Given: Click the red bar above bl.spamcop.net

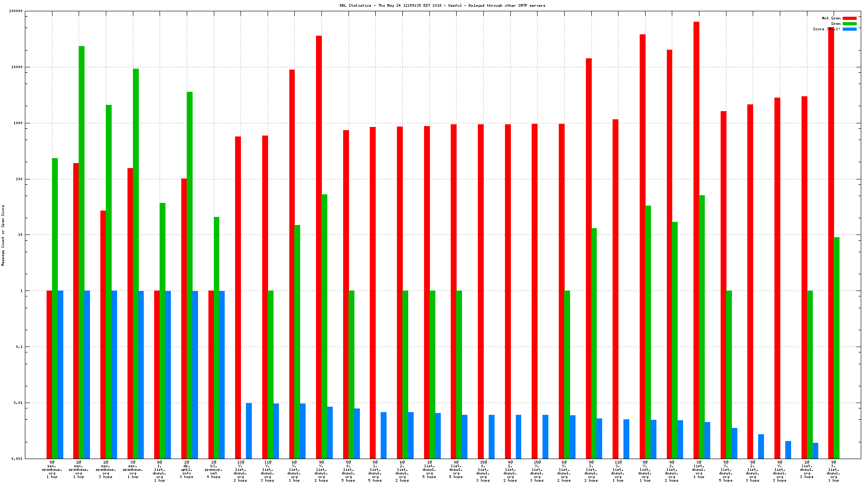Looking at the screenshot, I should tap(211, 374).
